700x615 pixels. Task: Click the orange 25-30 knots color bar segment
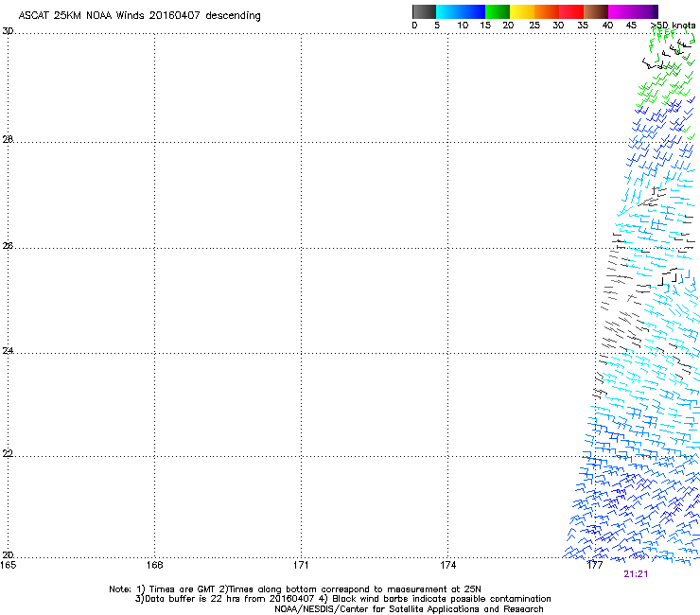tap(547, 11)
